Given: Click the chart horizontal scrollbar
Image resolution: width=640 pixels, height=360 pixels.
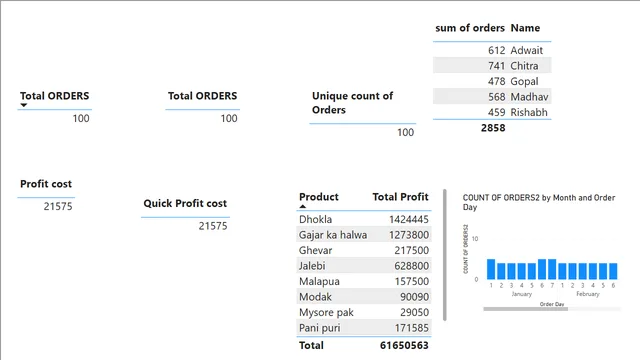Looking at the screenshot, I should click(525, 309).
